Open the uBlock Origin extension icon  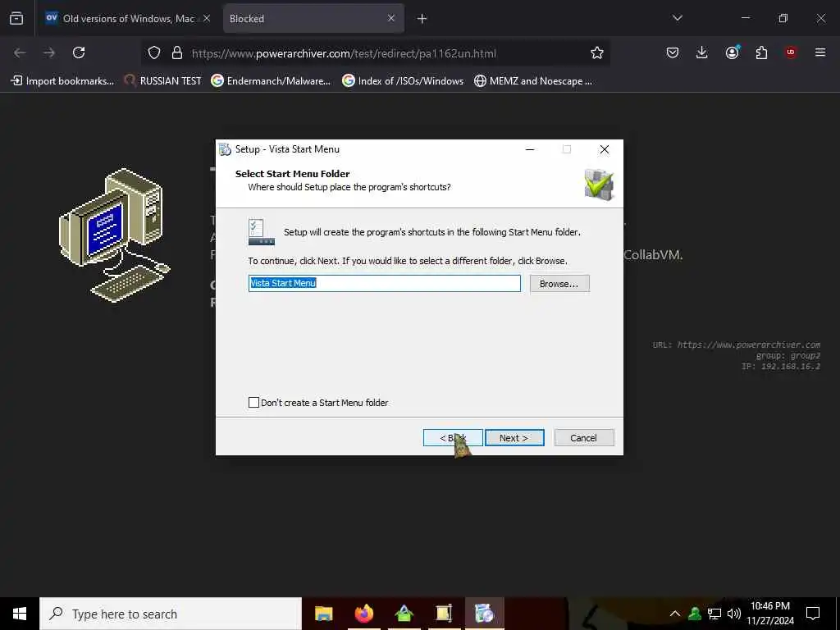tap(791, 52)
